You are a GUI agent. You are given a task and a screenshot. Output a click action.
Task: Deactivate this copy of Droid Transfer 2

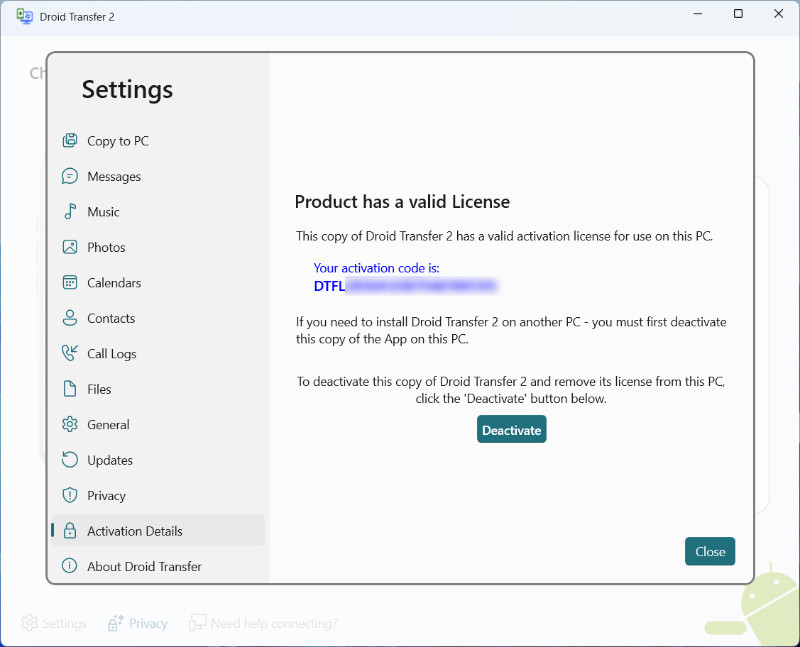pyautogui.click(x=511, y=429)
